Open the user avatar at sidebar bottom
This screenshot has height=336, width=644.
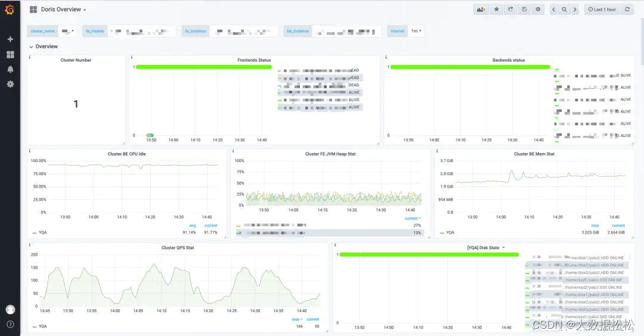click(10, 309)
